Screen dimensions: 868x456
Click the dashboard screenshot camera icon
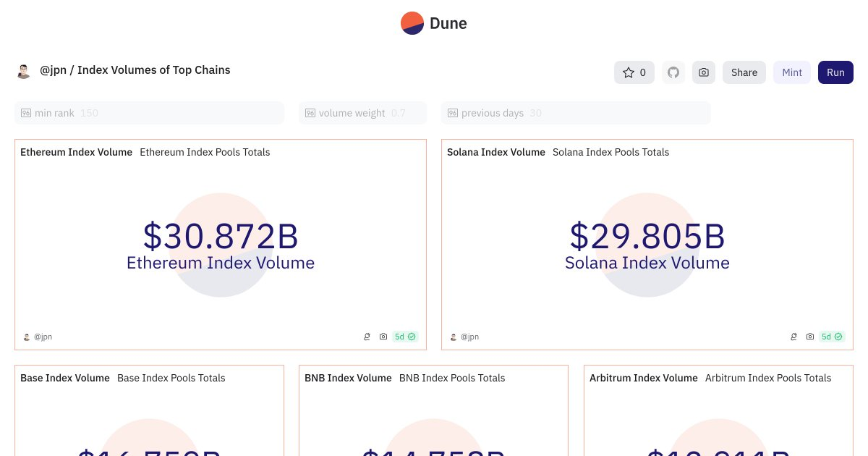coord(703,72)
